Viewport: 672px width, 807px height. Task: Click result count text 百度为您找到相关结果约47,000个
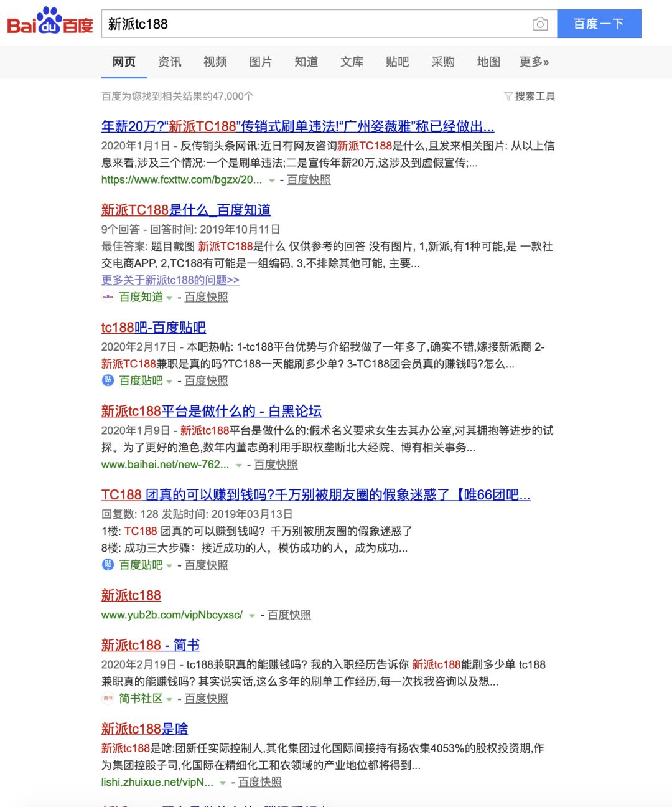click(177, 97)
